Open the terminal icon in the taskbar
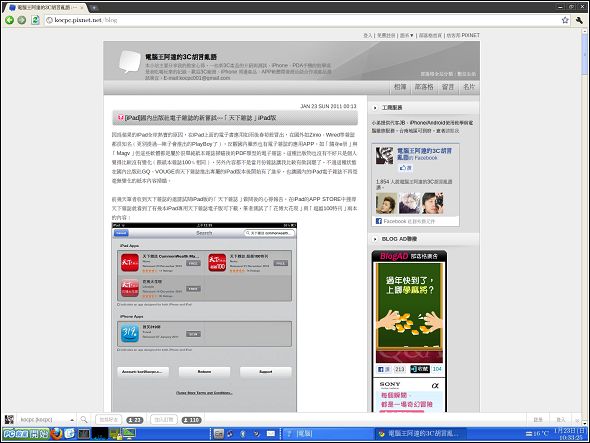 84,434
